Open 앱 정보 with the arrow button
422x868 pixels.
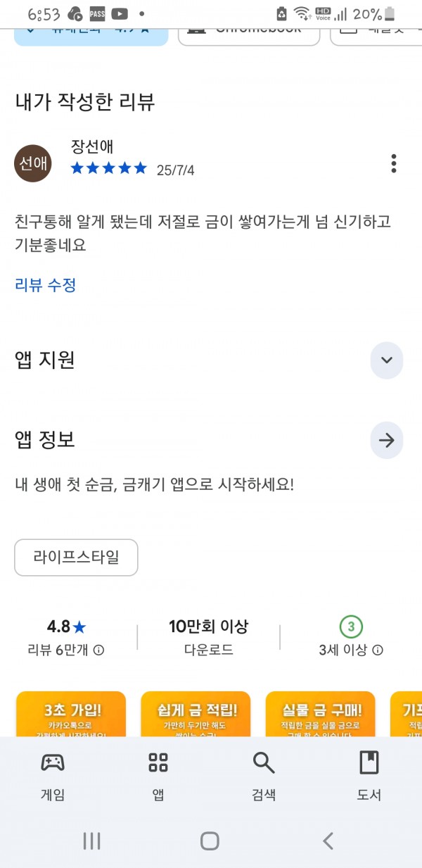(x=386, y=440)
